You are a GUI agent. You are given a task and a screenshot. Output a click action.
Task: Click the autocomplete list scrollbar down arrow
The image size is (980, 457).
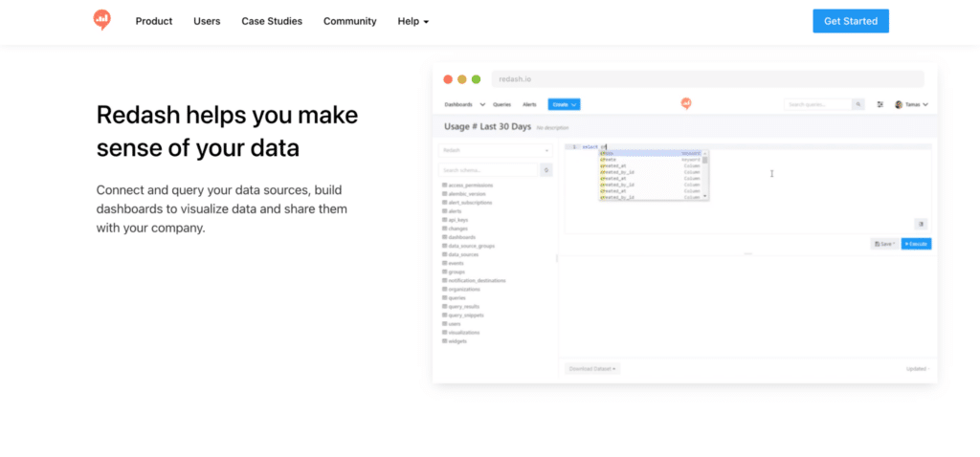(x=705, y=197)
